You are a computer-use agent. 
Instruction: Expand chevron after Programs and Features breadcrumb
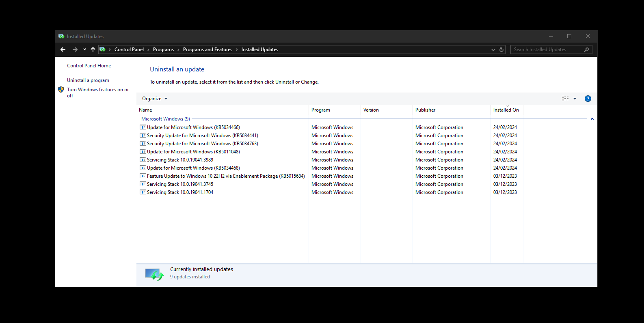point(237,50)
